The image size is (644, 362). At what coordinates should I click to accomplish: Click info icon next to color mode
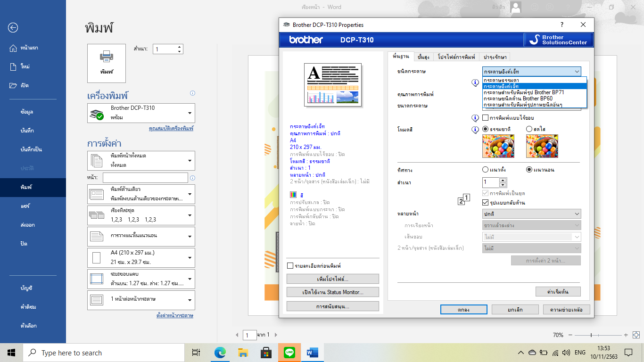pyautogui.click(x=476, y=129)
